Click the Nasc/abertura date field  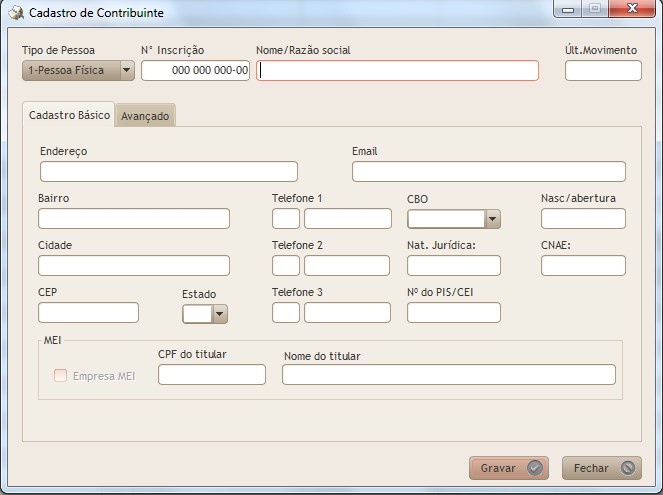point(583,218)
